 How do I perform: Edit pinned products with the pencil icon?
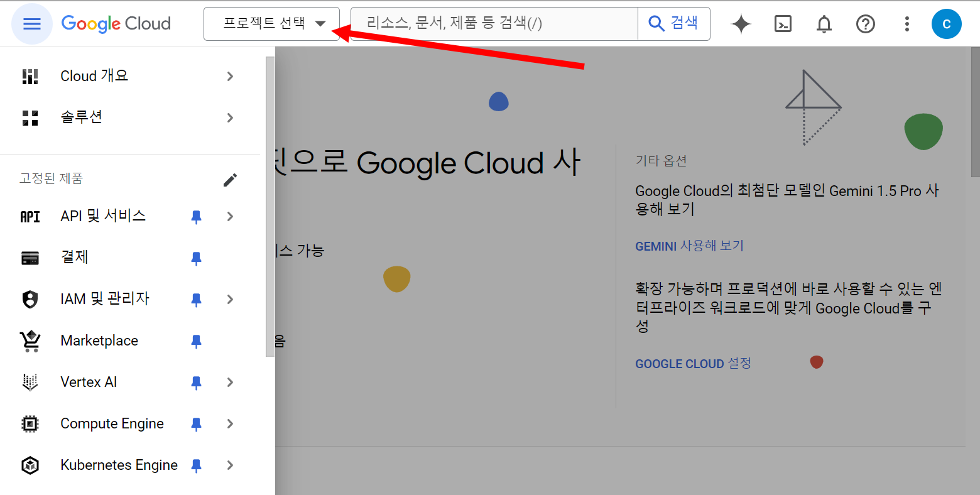(231, 180)
